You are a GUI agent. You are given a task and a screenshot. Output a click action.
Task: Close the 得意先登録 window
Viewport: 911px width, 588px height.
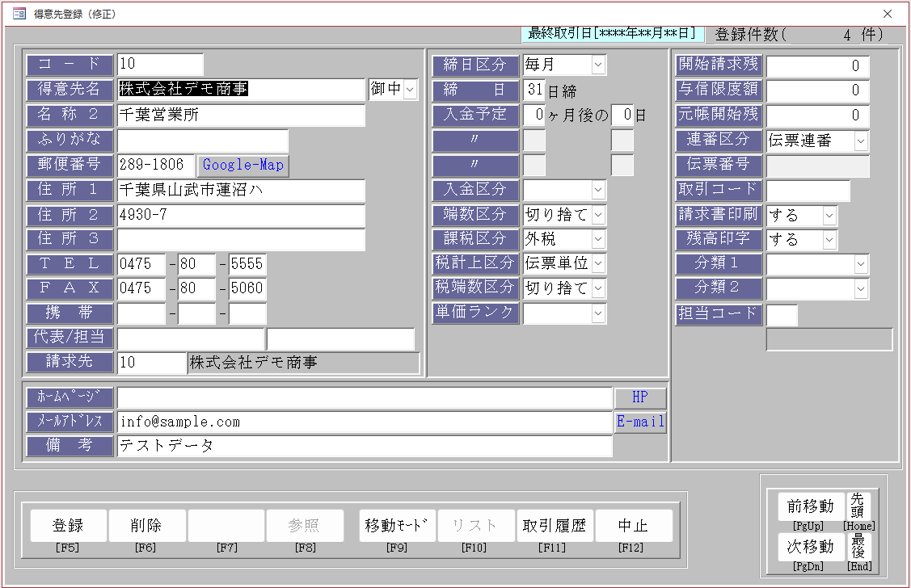click(888, 14)
